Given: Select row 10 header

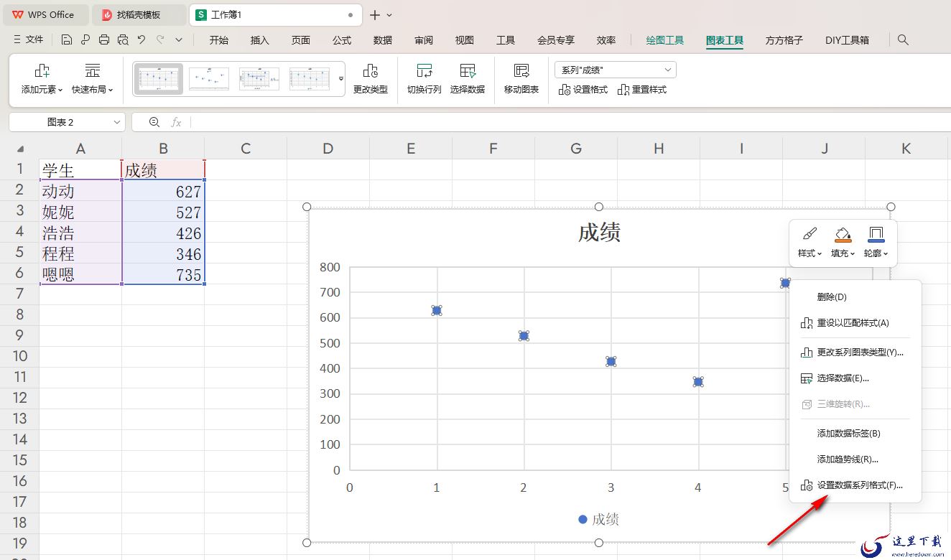Looking at the screenshot, I should tap(19, 356).
